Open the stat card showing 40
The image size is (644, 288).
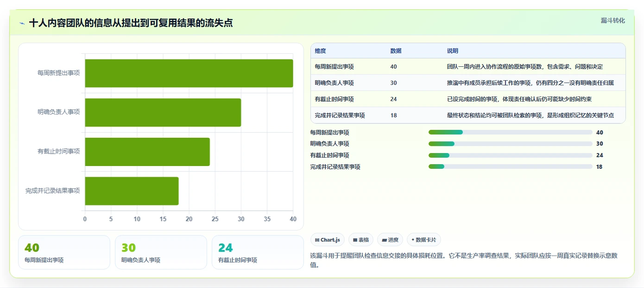pos(64,252)
